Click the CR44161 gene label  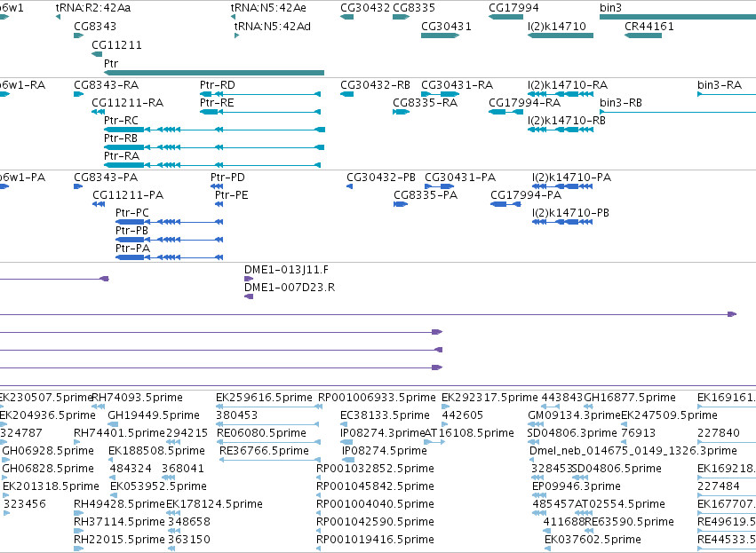(x=649, y=27)
